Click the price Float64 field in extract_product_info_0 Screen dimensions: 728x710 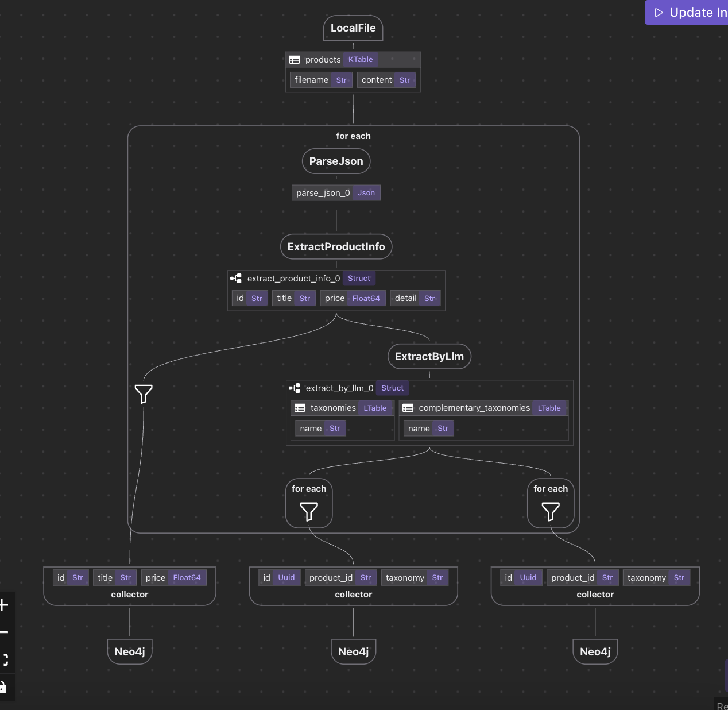[352, 298]
